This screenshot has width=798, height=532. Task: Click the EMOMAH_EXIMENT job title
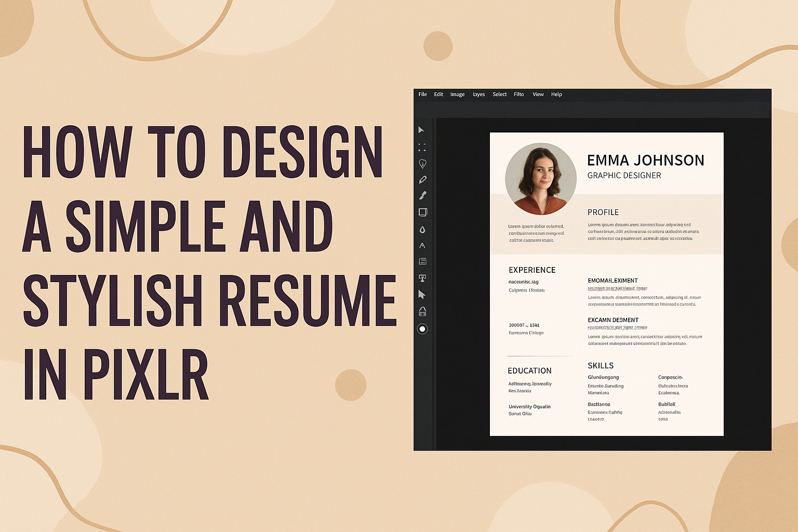tap(613, 281)
